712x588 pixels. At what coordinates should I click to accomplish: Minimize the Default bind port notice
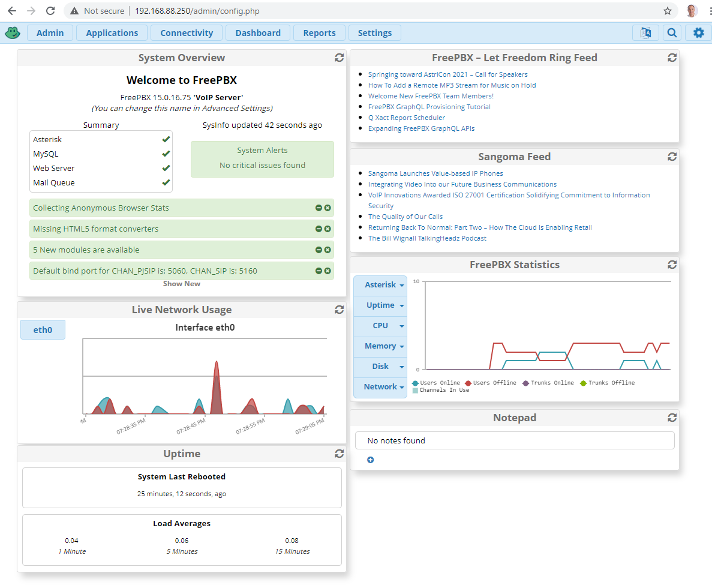319,271
